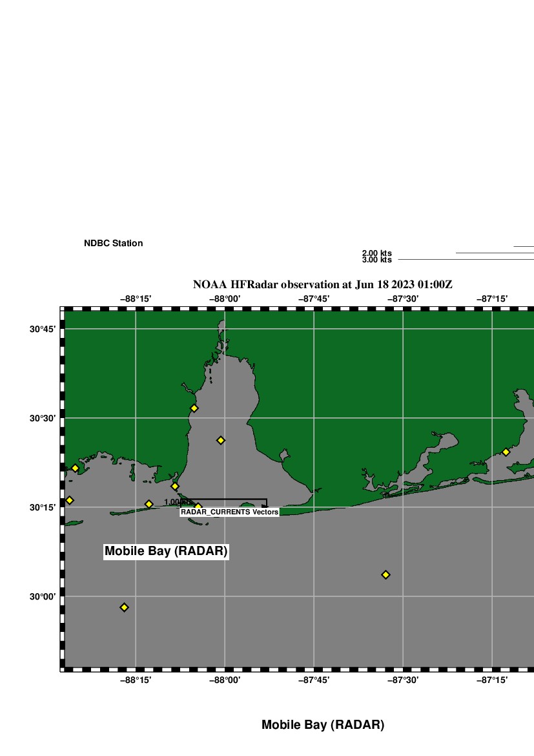
Task: Select the station diamond on land in the far west
Action: click(x=75, y=468)
